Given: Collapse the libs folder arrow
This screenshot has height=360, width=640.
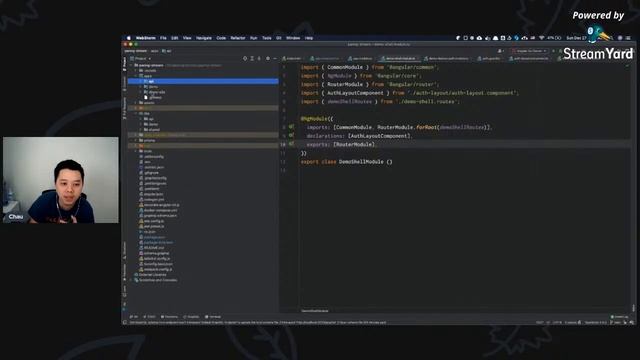Looking at the screenshot, I should click(136, 113).
